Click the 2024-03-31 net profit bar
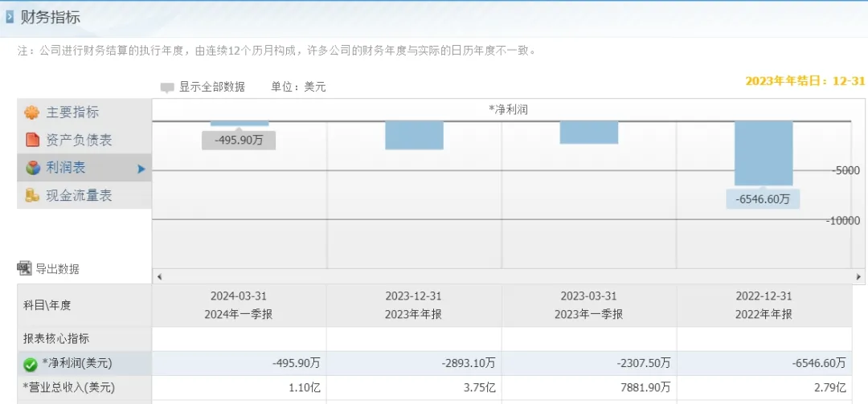 tap(240, 124)
